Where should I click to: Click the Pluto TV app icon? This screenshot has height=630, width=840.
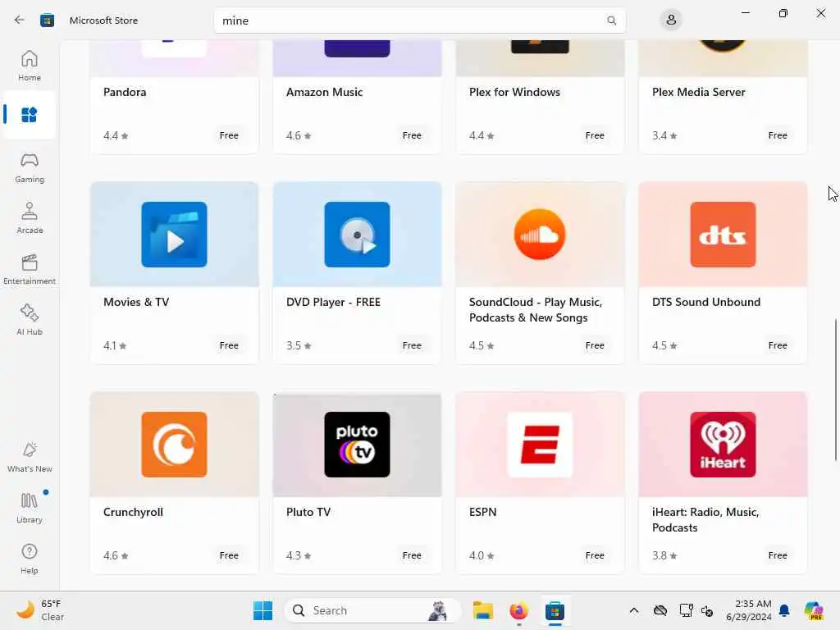click(357, 444)
